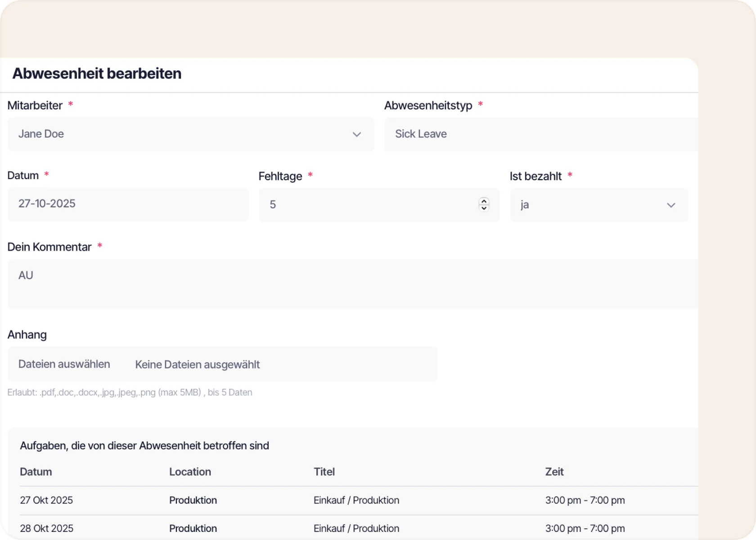Click the Fehltage label

[x=280, y=176]
